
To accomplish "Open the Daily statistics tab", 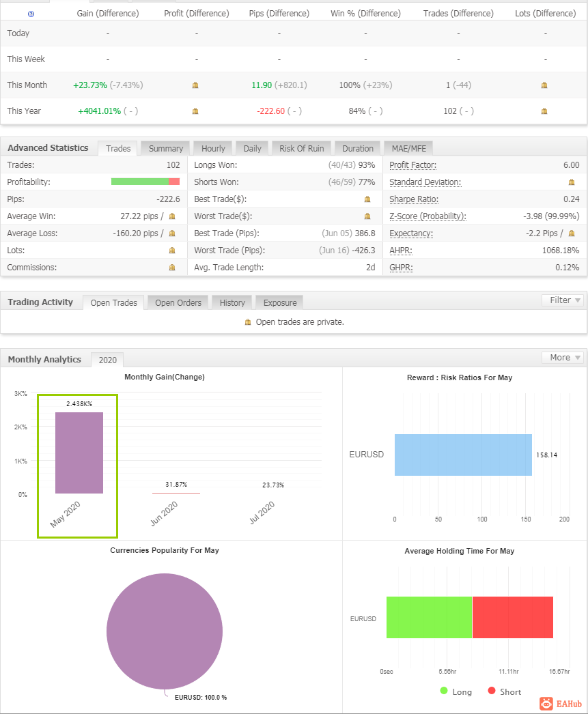I will point(252,148).
